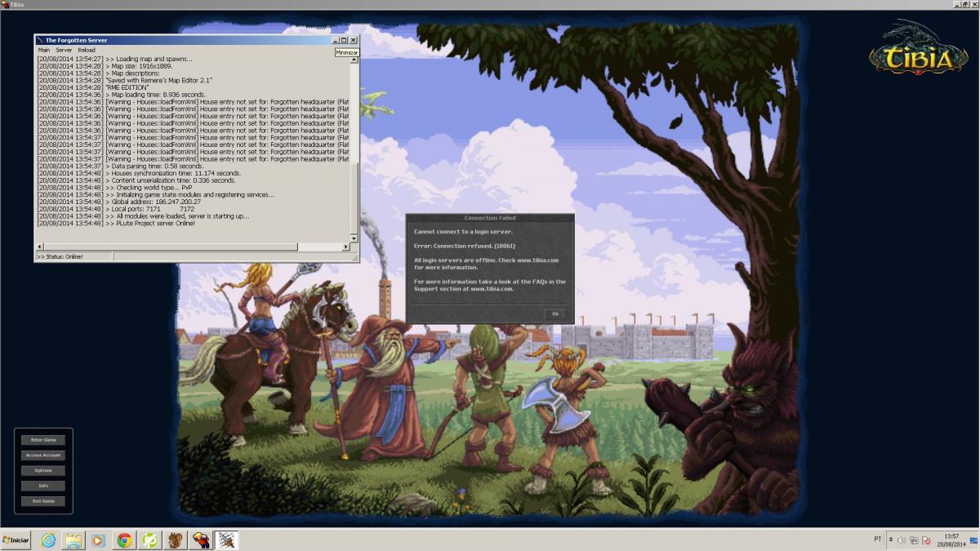Viewport: 980px width, 551px height.
Task: Maximize The Forgotten Server window
Action: tap(344, 40)
